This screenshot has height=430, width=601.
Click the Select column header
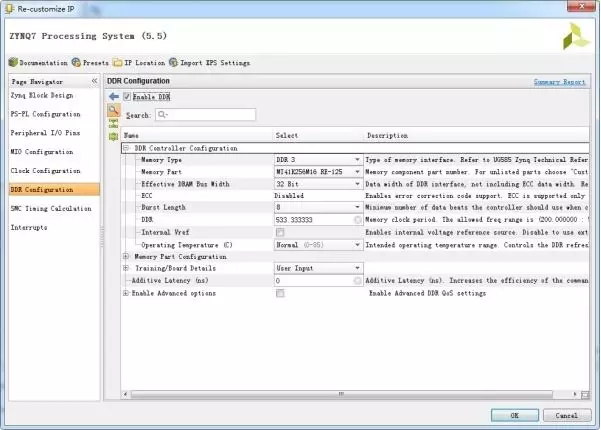click(318, 135)
